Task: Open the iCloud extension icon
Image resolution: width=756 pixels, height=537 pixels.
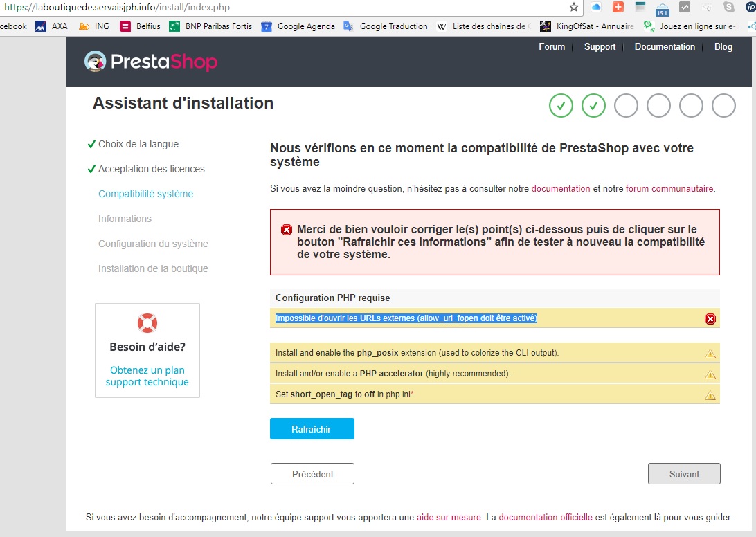Action: (596, 7)
